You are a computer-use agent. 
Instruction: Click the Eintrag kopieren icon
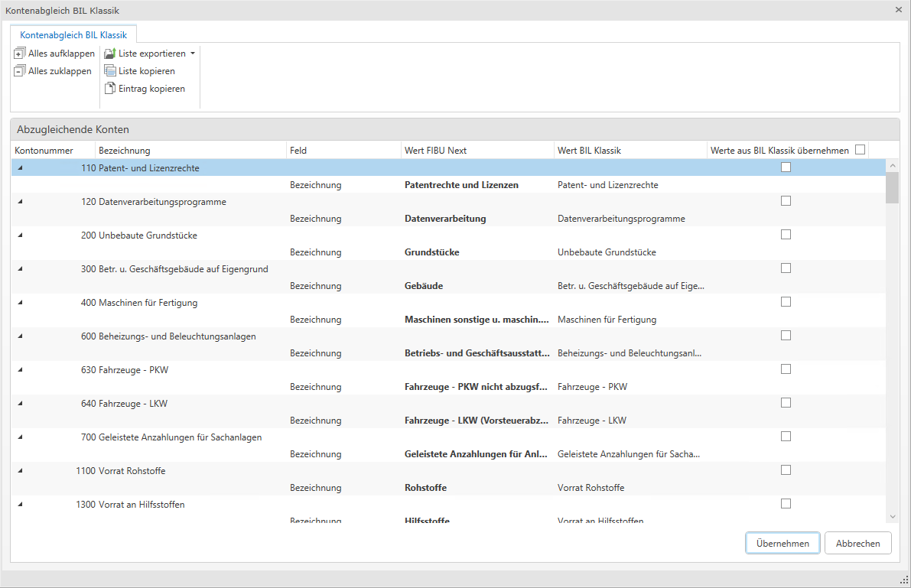tap(110, 89)
